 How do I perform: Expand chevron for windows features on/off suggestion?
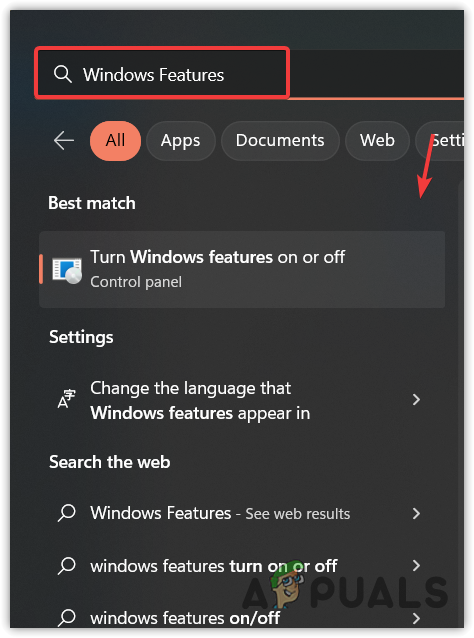tap(416, 618)
